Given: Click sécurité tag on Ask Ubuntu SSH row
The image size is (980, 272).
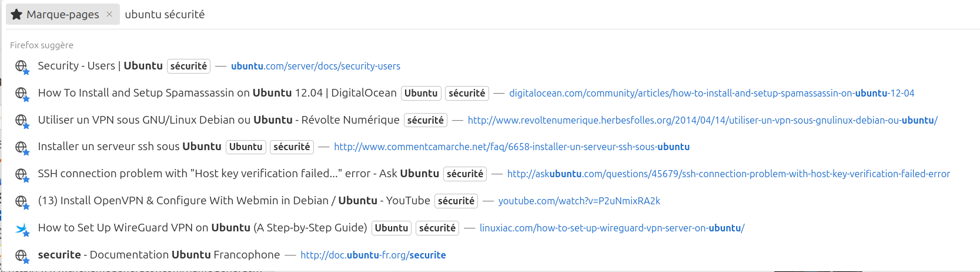Looking at the screenshot, I should tap(465, 174).
